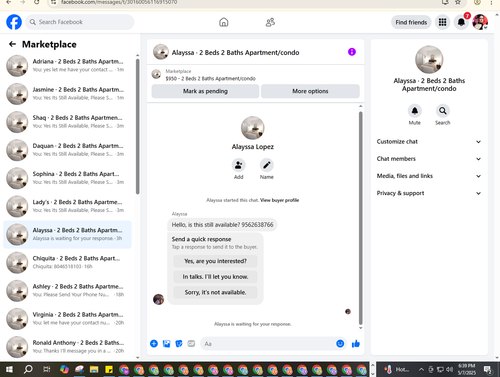500x377 pixels.
Task: Open Ronald Anthony conversation in list
Action: coord(67,347)
